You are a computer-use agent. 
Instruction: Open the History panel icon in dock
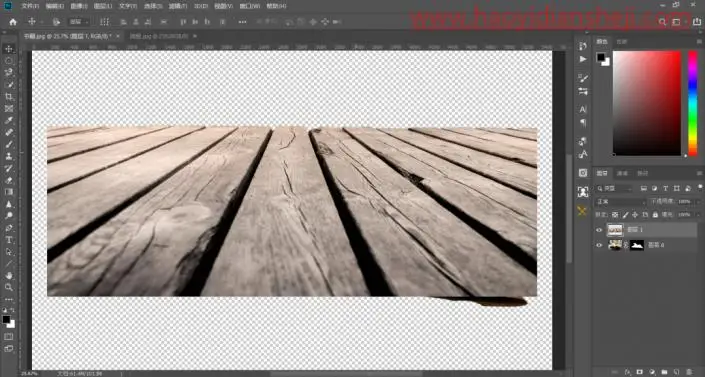click(583, 46)
